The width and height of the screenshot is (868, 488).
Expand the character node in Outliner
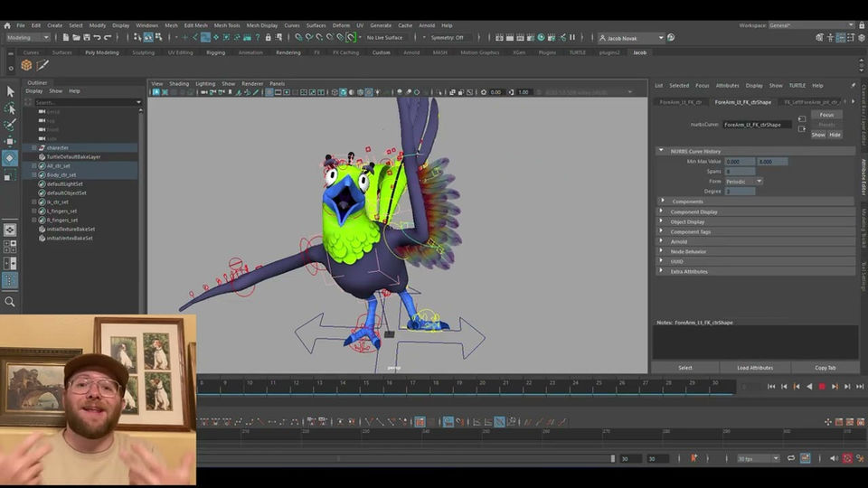(34, 147)
